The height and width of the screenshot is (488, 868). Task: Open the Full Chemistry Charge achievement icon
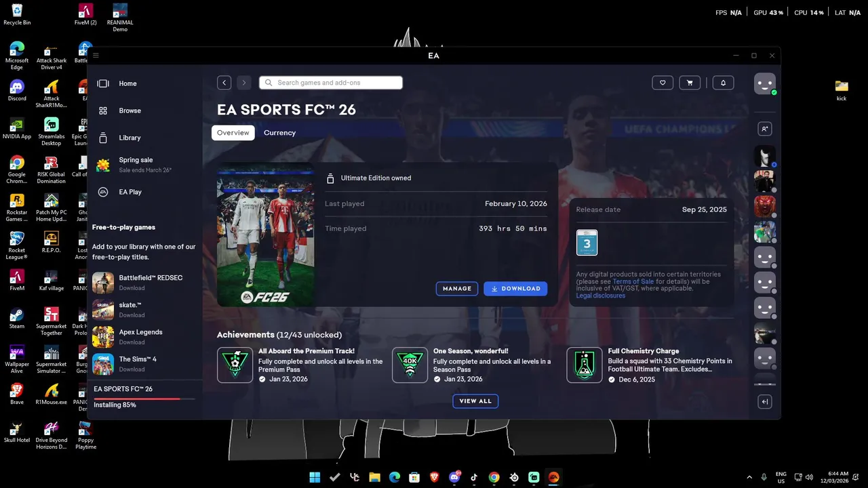pos(585,365)
